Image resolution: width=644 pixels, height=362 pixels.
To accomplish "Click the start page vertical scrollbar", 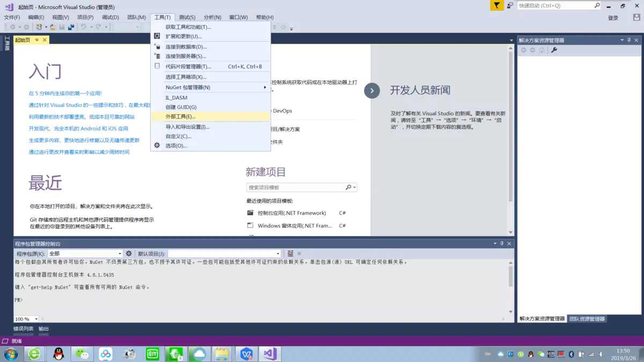I will [x=510, y=139].
